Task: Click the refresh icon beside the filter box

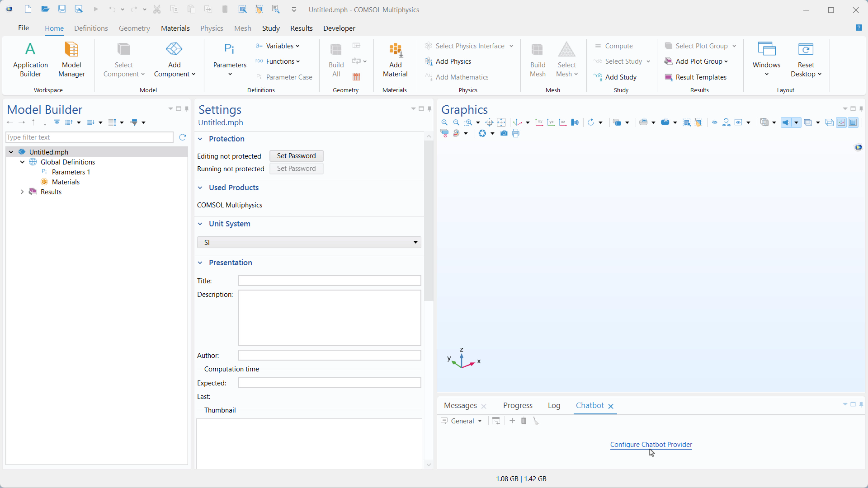Action: [x=183, y=137]
